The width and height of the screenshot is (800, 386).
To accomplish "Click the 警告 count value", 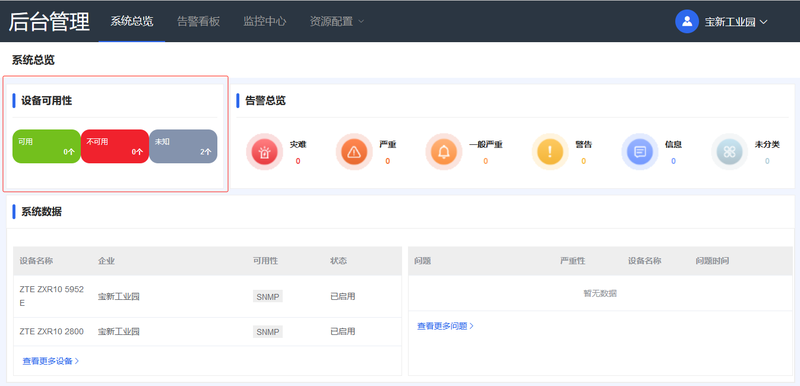I will pos(583,161).
